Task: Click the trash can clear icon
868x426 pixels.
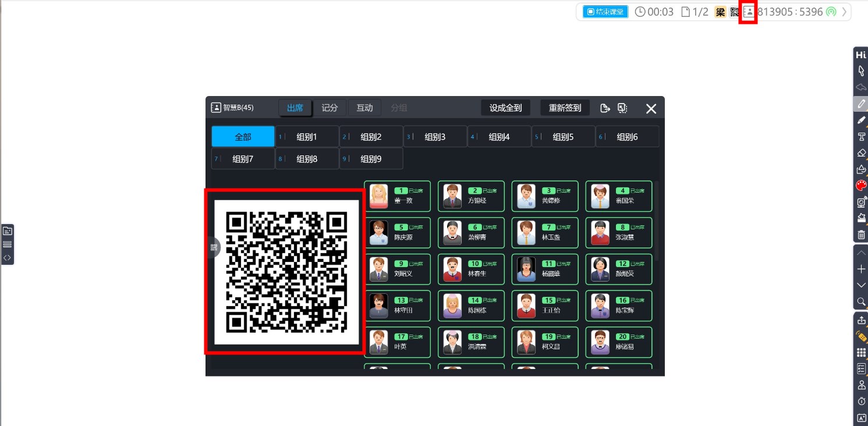Action: [x=861, y=235]
